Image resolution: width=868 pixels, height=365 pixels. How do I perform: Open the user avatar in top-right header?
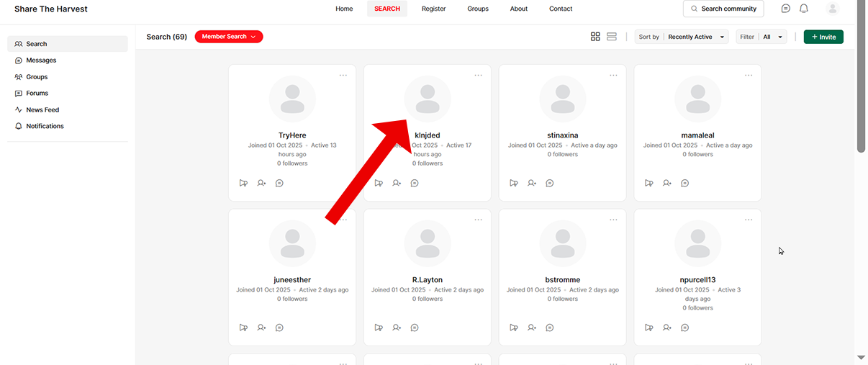[x=833, y=9]
